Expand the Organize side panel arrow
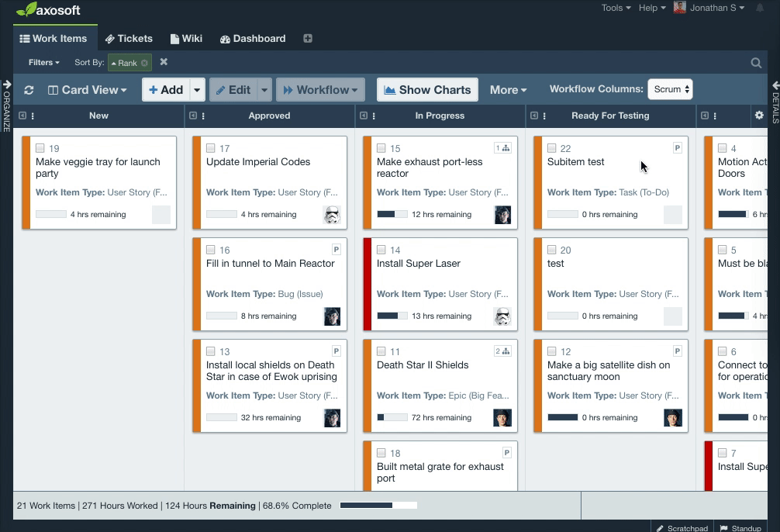This screenshot has width=780, height=532. [x=6, y=85]
